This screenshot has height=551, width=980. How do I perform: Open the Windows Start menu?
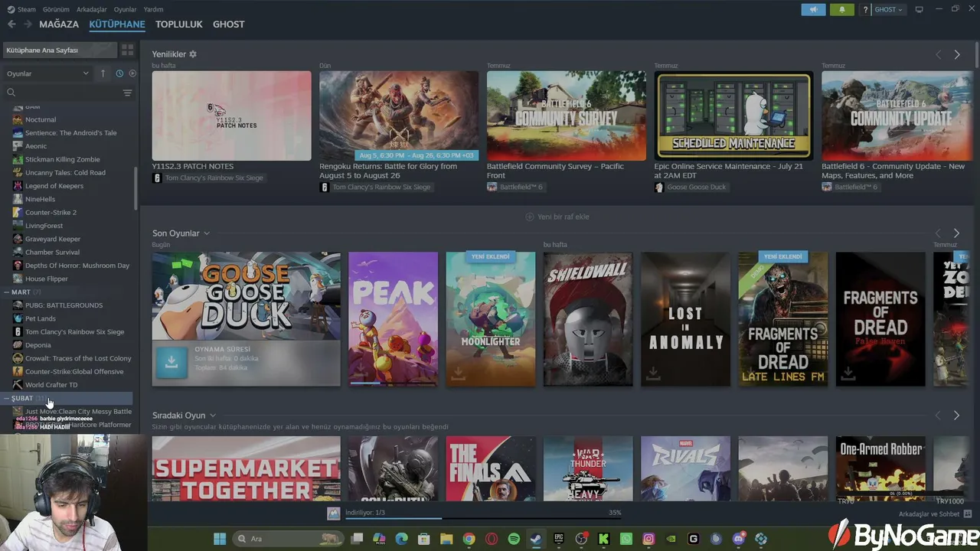point(220,539)
